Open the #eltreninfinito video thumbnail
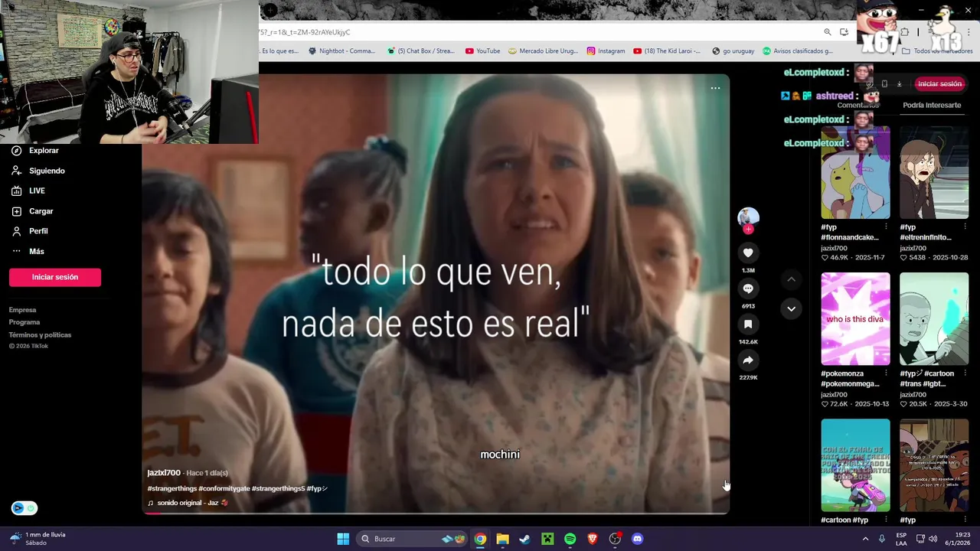 934,173
